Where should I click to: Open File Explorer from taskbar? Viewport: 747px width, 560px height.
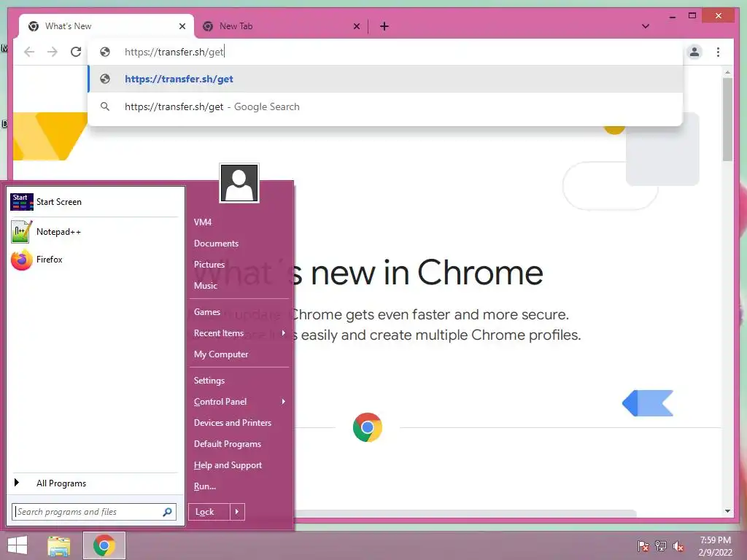[x=59, y=545]
